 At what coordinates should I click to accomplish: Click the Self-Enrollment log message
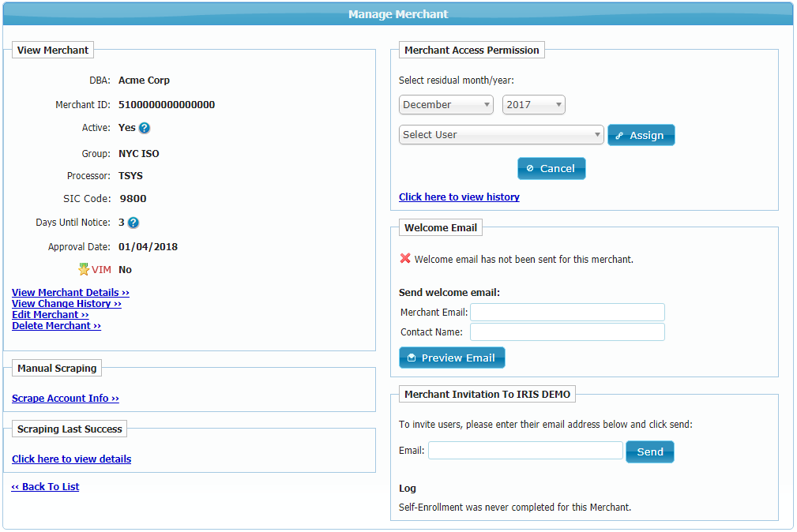pos(515,507)
